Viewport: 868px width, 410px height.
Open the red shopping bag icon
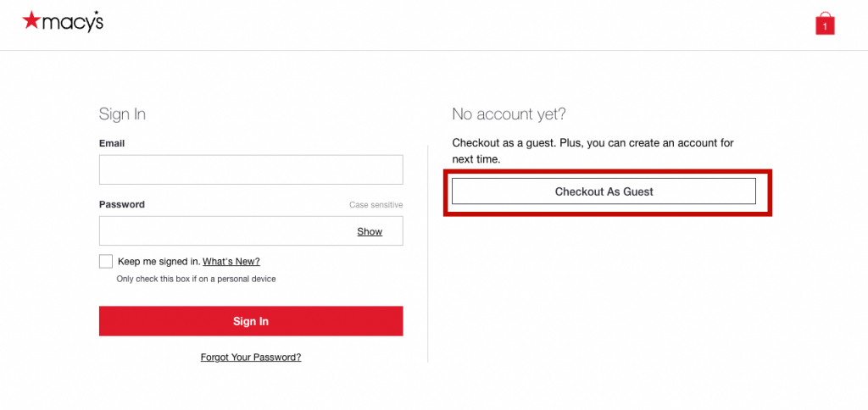coord(825,24)
